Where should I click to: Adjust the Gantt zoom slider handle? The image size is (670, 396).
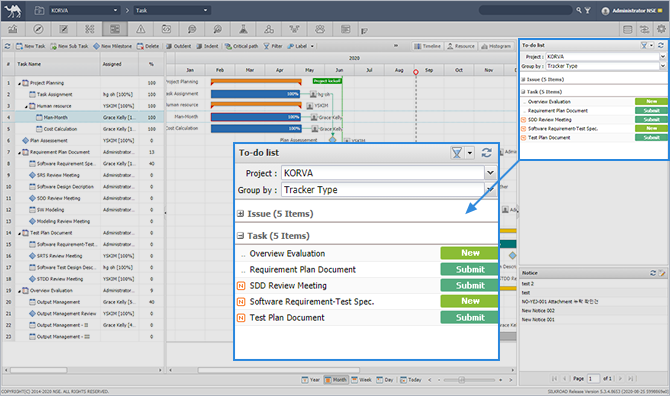point(461,380)
